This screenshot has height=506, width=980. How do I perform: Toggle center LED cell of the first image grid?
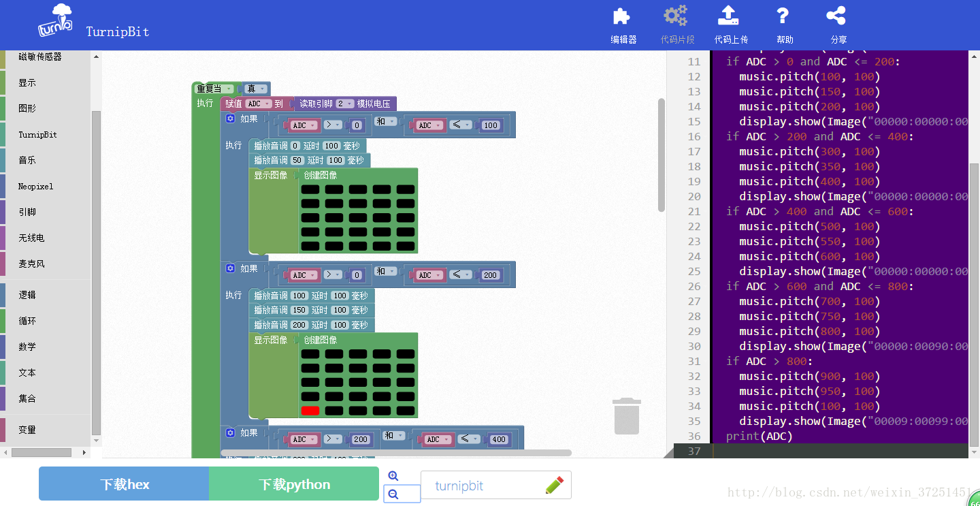tap(358, 218)
